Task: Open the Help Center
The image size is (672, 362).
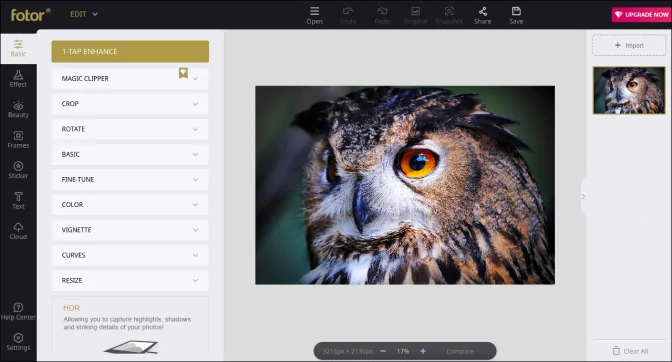Action: [x=18, y=311]
